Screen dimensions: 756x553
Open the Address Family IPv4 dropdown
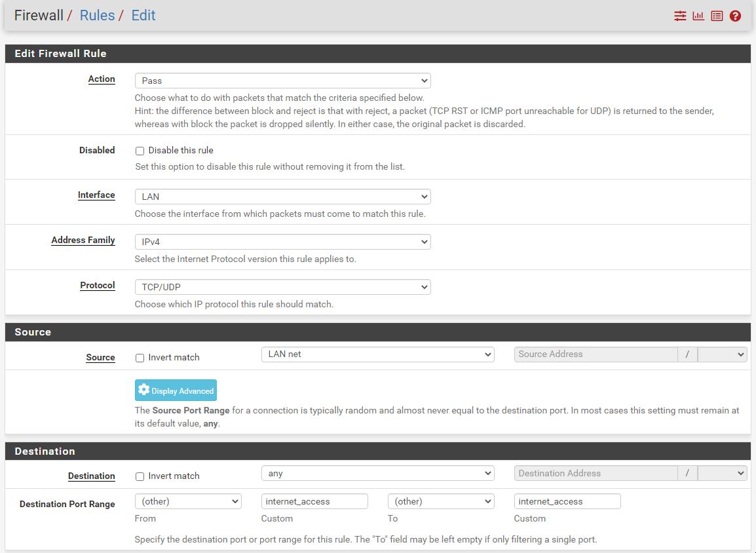click(x=282, y=242)
